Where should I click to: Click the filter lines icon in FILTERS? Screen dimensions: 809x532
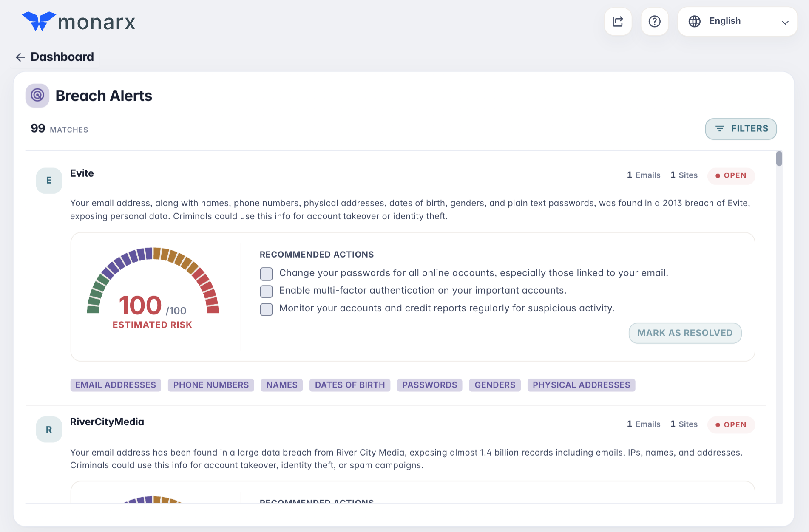pyautogui.click(x=719, y=128)
